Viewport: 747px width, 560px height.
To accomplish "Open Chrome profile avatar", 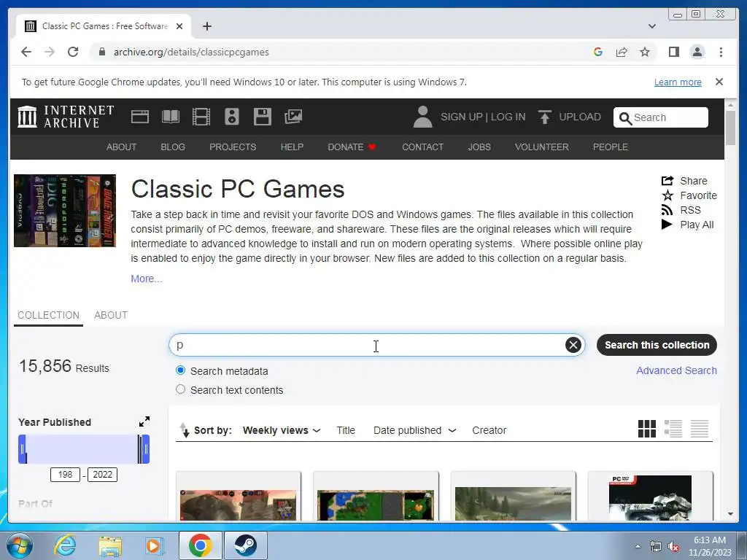I will 697,52.
